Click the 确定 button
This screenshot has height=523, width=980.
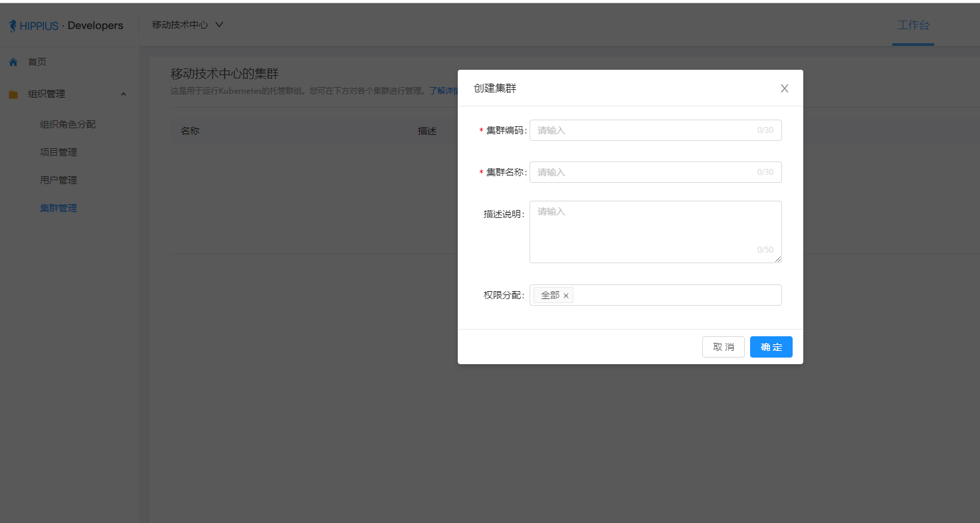coord(771,347)
